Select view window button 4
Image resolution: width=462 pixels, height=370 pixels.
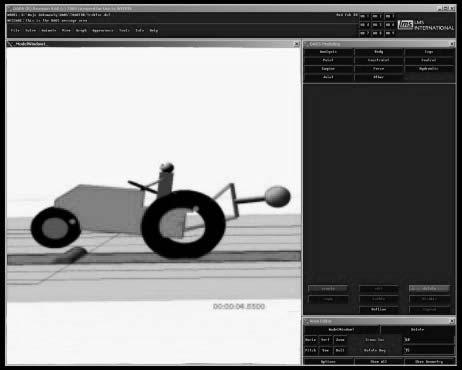[x=365, y=25]
